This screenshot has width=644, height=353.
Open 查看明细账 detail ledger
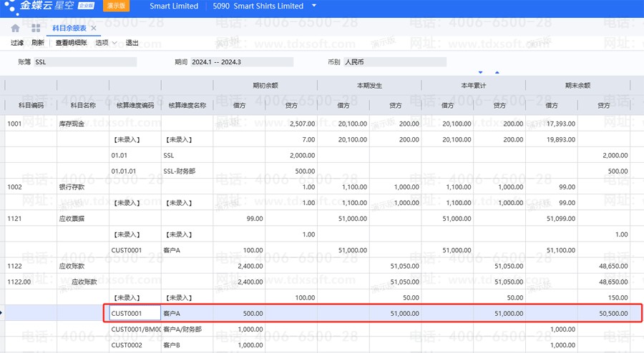click(71, 43)
